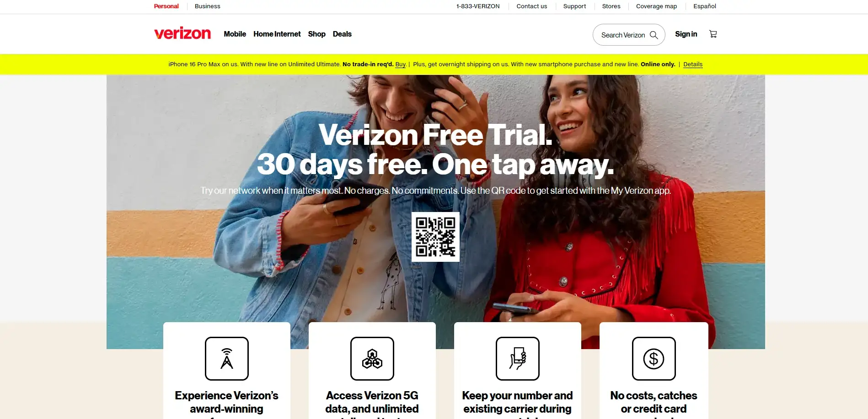
Task: Click the Sign in link
Action: coord(686,34)
